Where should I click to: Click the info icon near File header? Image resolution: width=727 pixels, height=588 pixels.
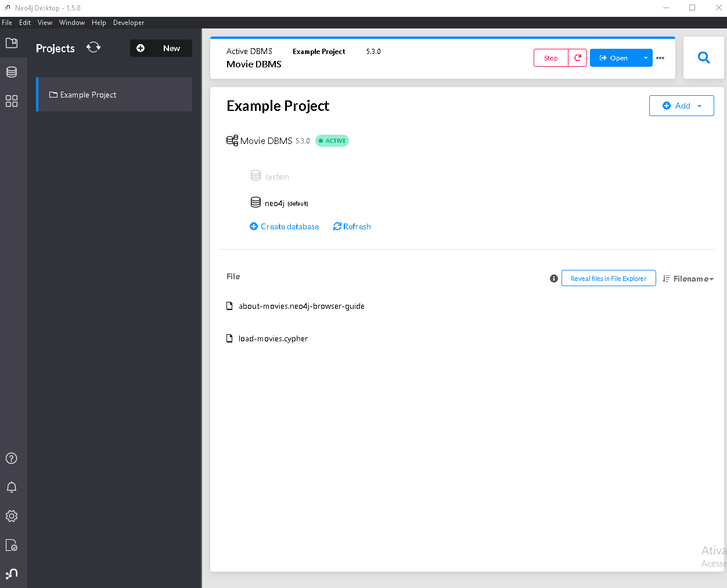(x=554, y=279)
